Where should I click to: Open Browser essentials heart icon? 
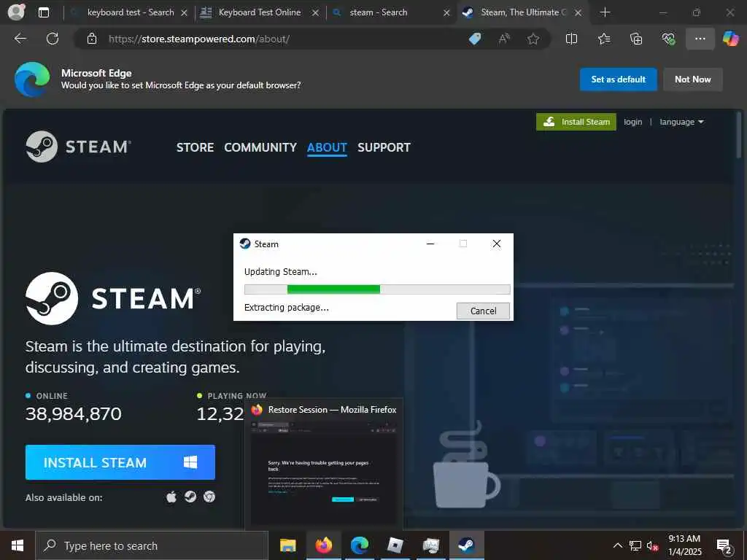(668, 39)
